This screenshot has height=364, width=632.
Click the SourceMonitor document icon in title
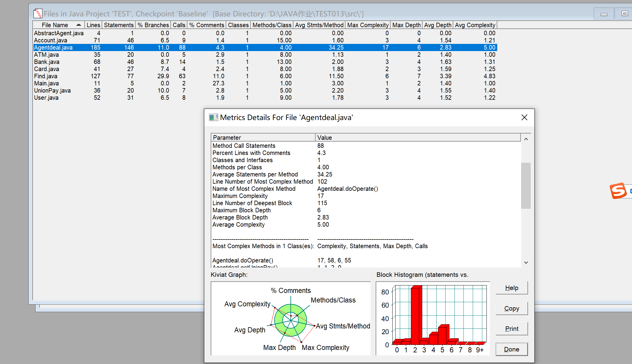[38, 13]
